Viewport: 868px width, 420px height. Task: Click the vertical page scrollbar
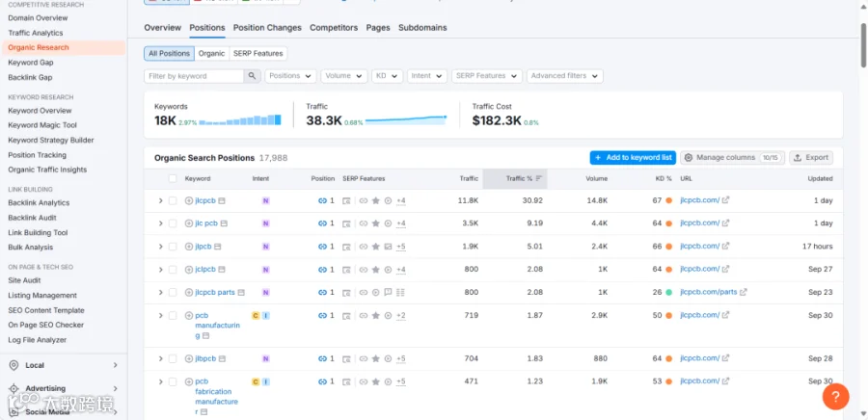863,44
